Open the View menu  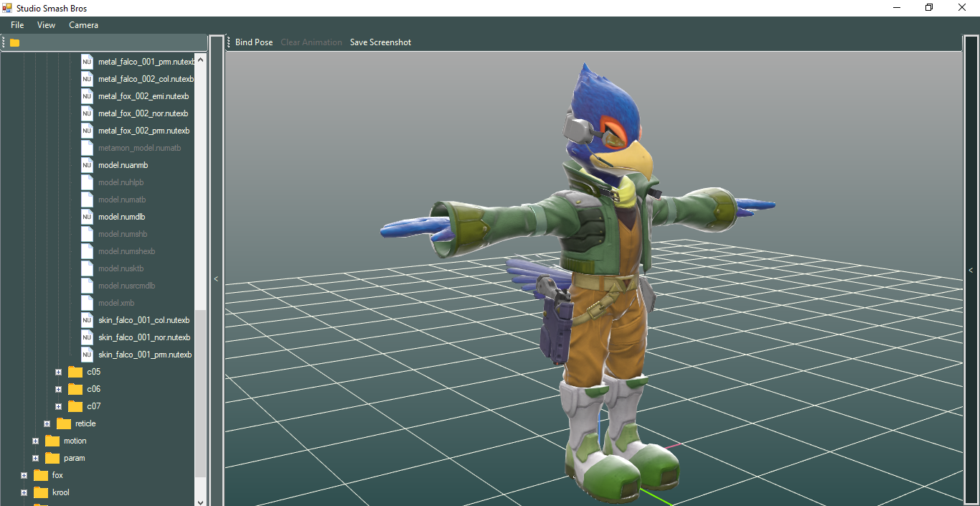[x=47, y=25]
